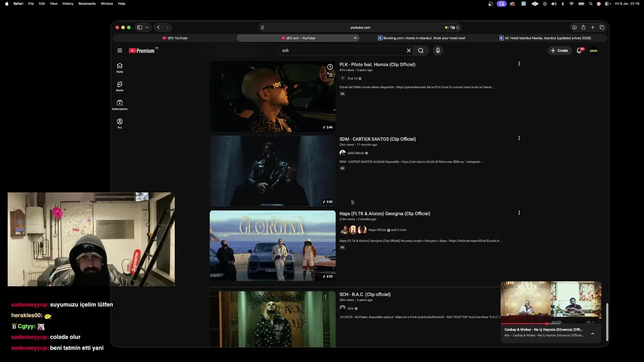The width and height of the screenshot is (644, 362).
Task: Reload the page in Safari address bar
Action: [458, 28]
